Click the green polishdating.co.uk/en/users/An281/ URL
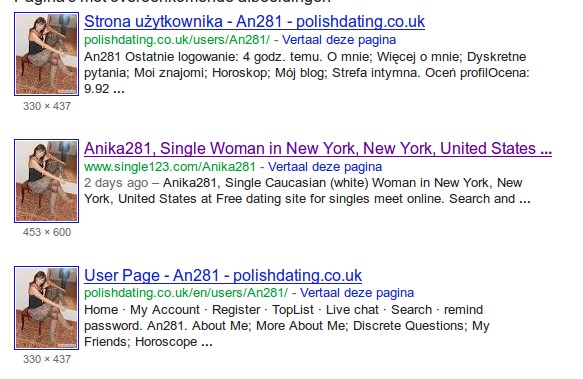This screenshot has width=583, height=379. tap(186, 293)
